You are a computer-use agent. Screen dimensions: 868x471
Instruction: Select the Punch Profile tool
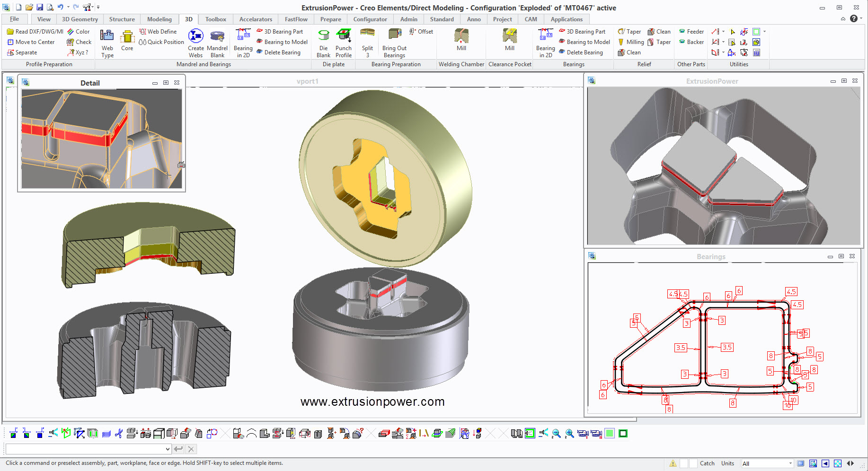tap(344, 43)
